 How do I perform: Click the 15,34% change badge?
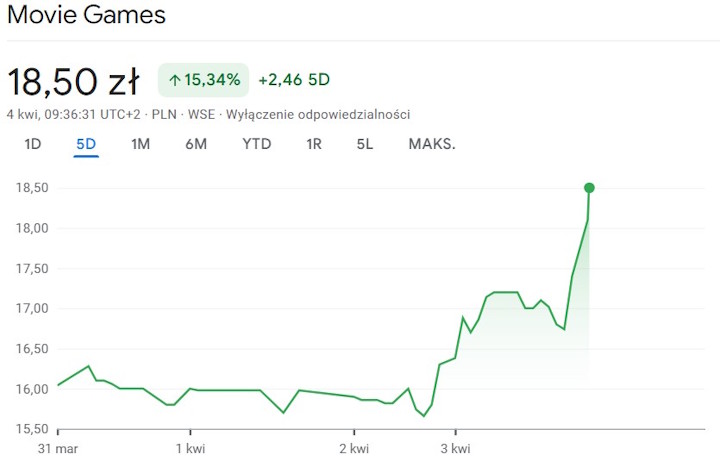pyautogui.click(x=203, y=80)
